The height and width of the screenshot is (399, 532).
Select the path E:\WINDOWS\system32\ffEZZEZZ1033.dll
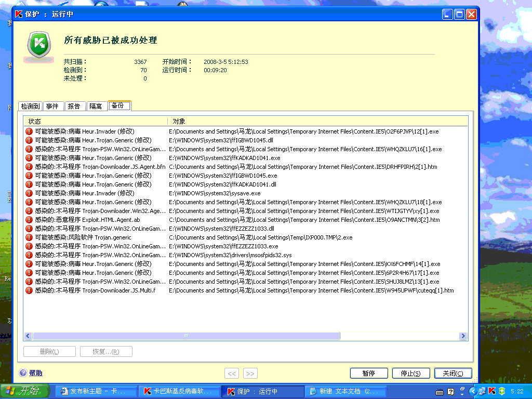click(x=221, y=229)
